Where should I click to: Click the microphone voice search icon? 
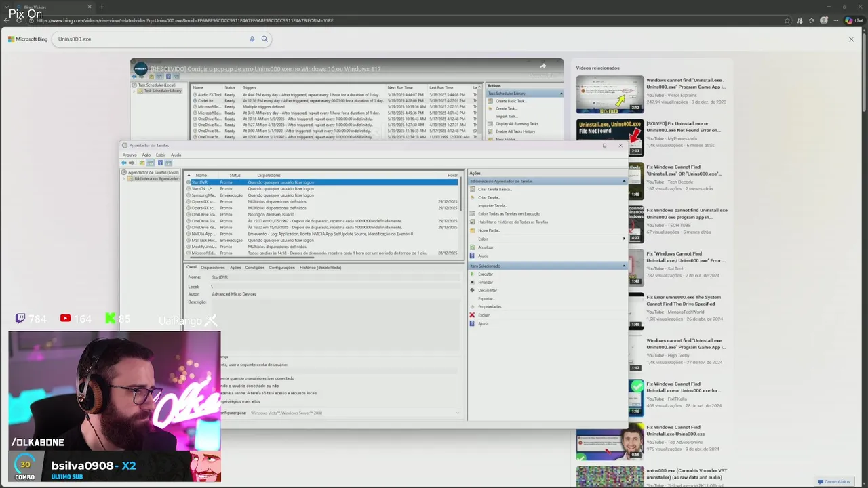coord(252,39)
